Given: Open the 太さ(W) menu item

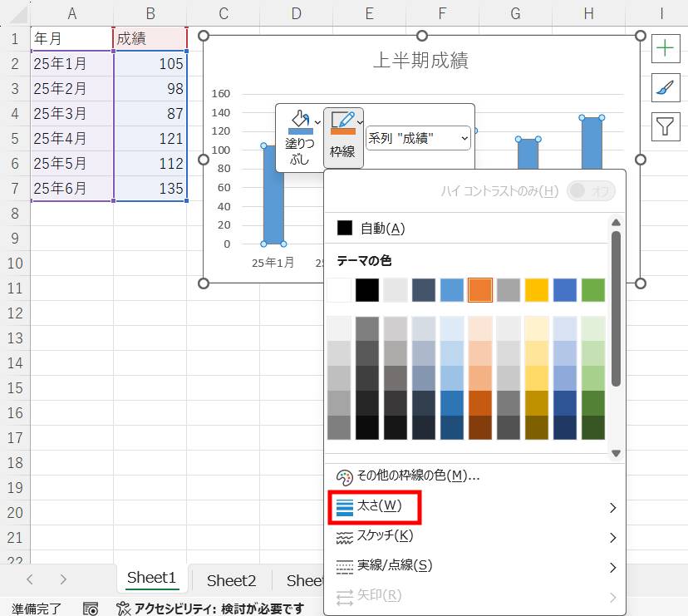Looking at the screenshot, I should click(x=474, y=507).
